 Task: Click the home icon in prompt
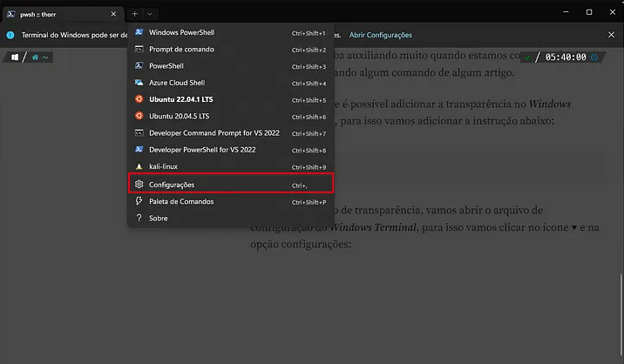(35, 57)
